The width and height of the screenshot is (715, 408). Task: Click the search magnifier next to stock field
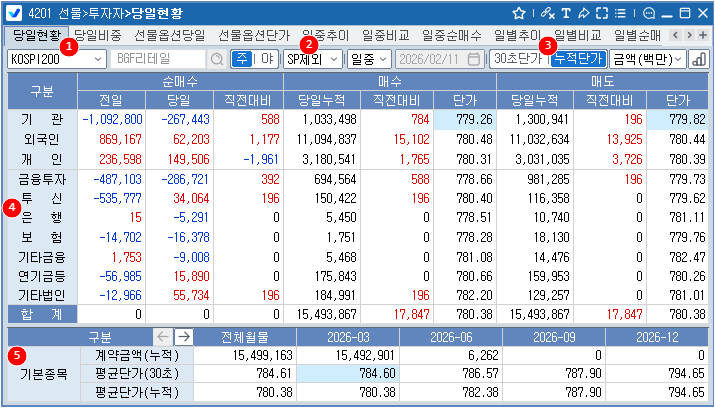point(216,59)
